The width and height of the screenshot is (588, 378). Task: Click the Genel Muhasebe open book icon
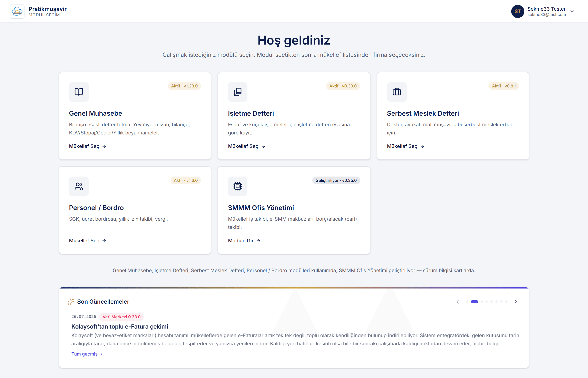point(79,92)
